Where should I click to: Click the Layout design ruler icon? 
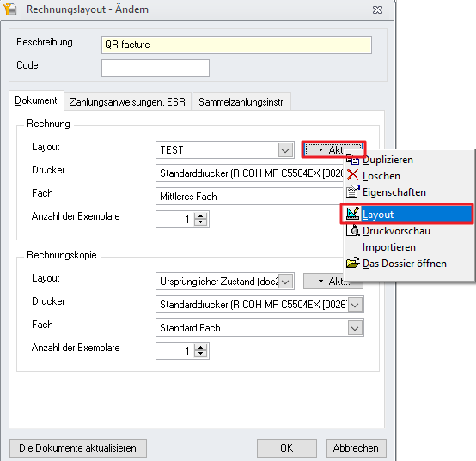[352, 214]
